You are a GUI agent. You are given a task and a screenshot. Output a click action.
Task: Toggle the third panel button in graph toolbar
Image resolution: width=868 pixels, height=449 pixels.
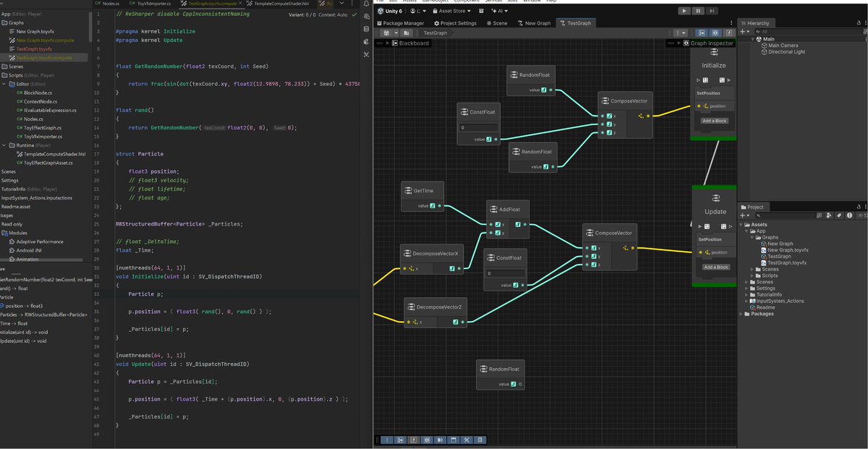(728, 33)
